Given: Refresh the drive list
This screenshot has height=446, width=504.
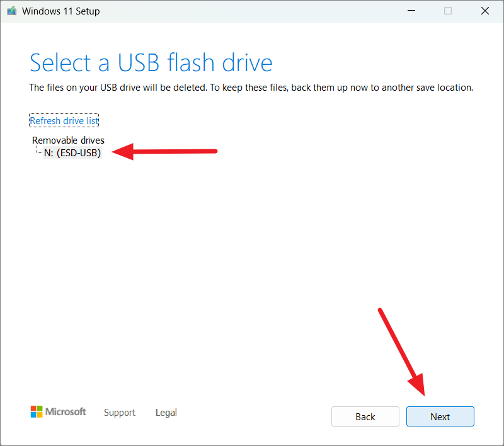Looking at the screenshot, I should (x=64, y=120).
